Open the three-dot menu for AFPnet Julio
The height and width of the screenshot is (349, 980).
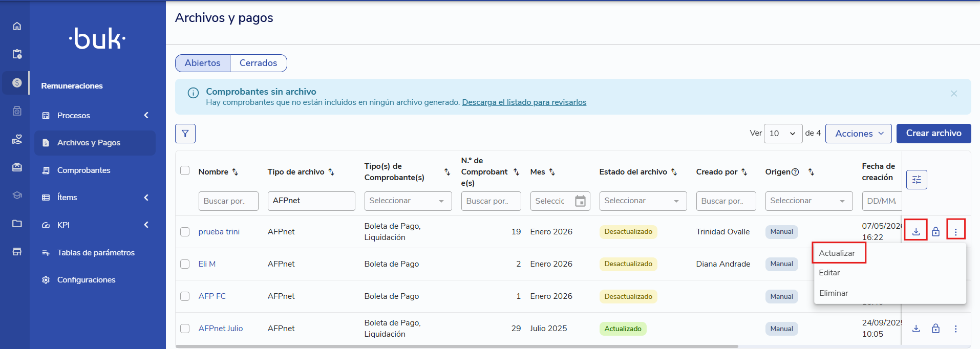click(955, 329)
